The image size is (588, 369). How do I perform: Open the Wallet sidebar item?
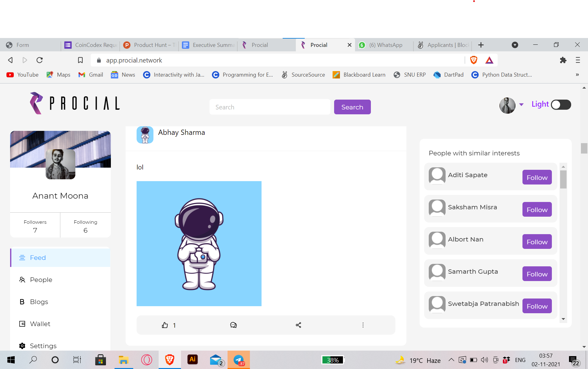point(40,324)
